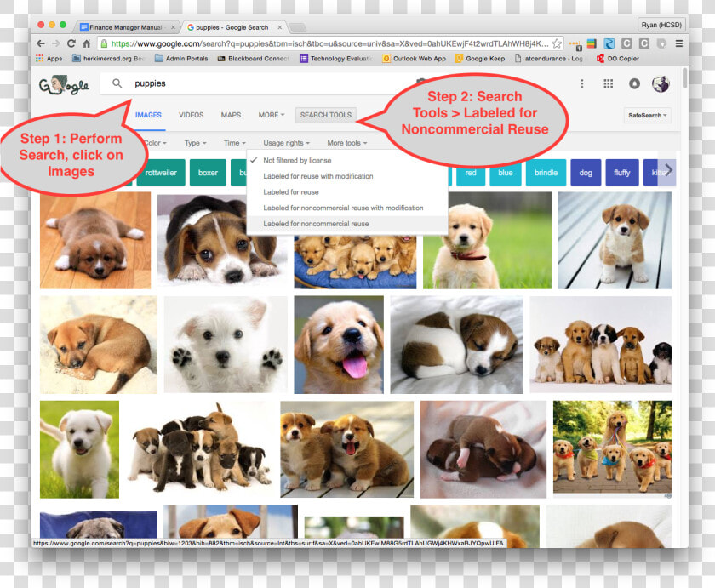Select Not filtered by license option
Viewport: 715px width, 588px height.
pos(347,161)
